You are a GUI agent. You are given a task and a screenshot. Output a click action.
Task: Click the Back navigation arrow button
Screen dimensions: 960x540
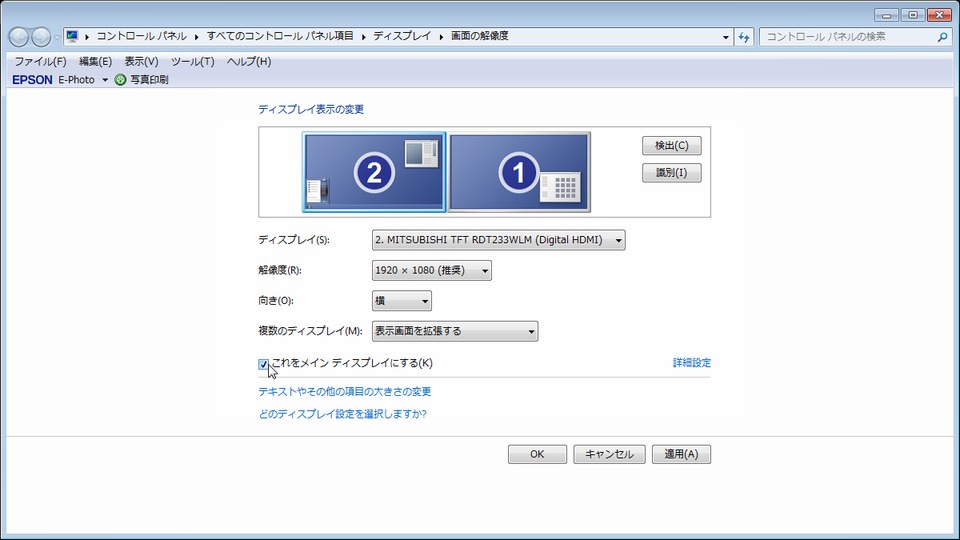pyautogui.click(x=18, y=37)
